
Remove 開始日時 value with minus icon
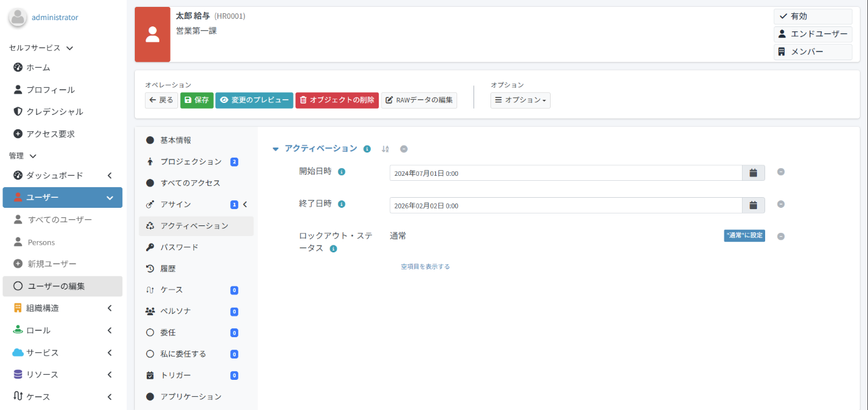point(781,172)
